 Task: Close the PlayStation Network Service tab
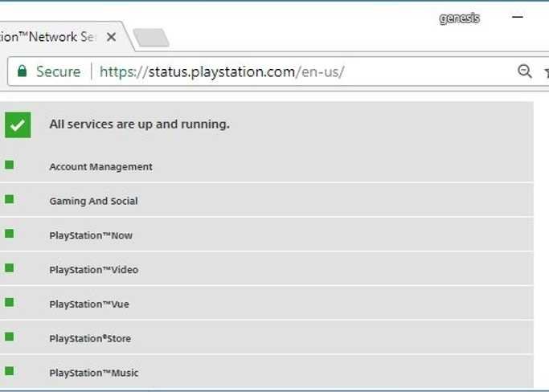(x=112, y=37)
